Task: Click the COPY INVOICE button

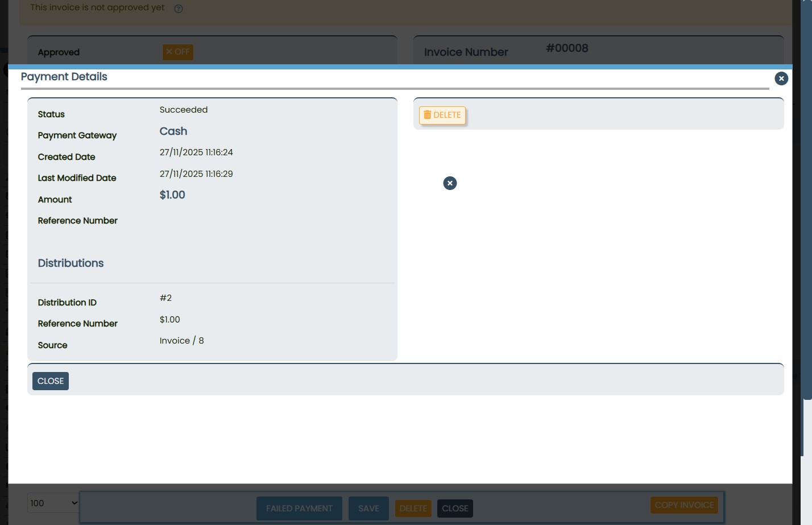Action: [x=684, y=505]
